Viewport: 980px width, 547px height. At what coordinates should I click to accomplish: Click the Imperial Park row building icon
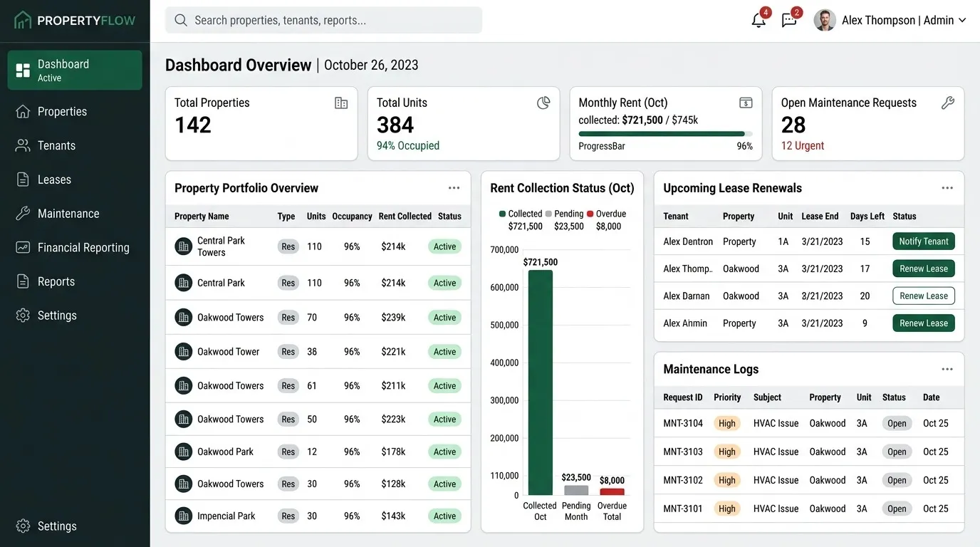(x=184, y=516)
